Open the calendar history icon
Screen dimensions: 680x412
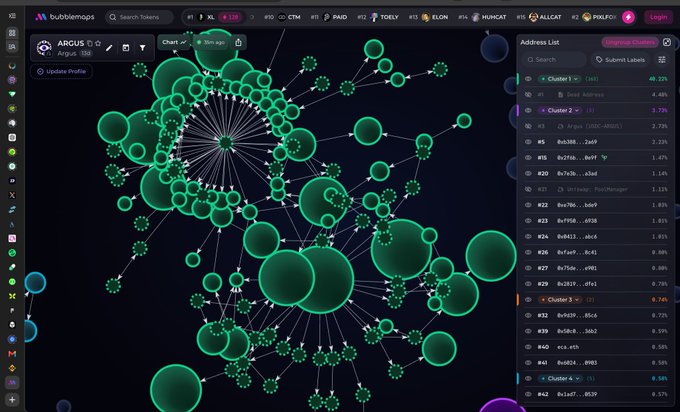click(x=126, y=48)
